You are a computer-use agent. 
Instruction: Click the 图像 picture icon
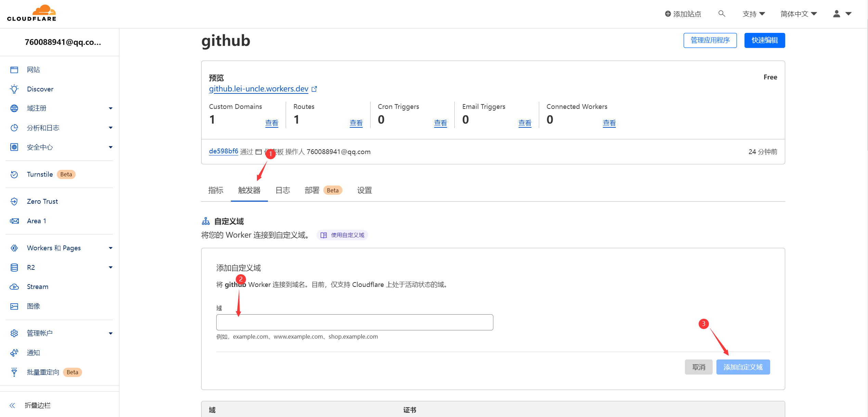[x=14, y=306]
